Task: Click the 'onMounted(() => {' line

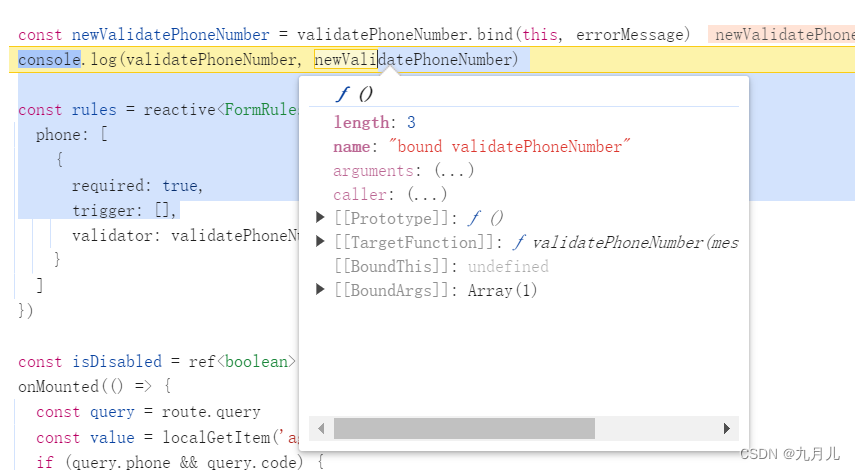Action: pos(95,387)
